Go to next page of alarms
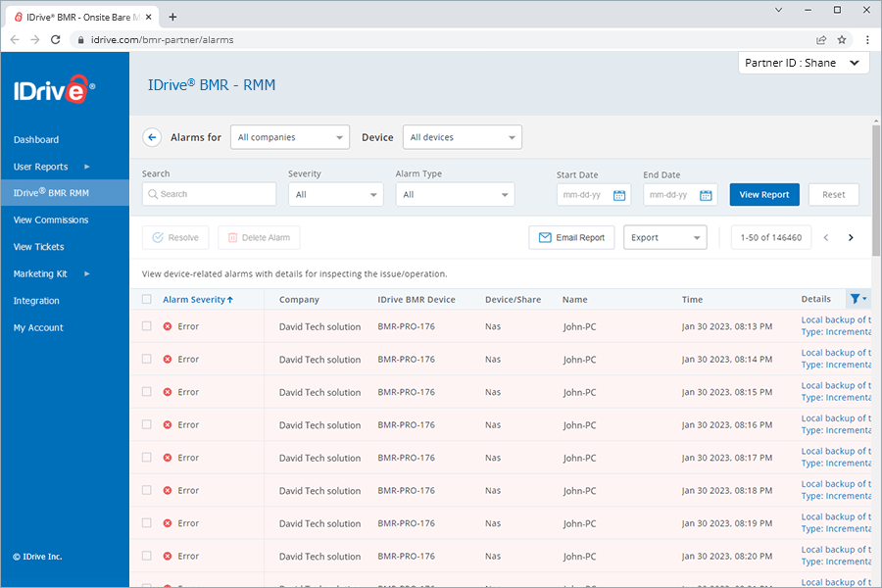The image size is (882, 588). pos(851,237)
